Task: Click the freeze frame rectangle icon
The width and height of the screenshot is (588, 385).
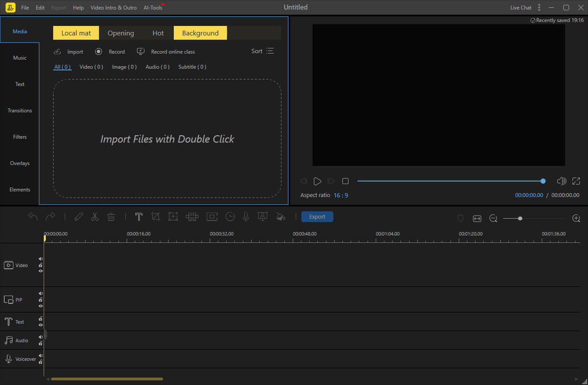Action: click(212, 217)
